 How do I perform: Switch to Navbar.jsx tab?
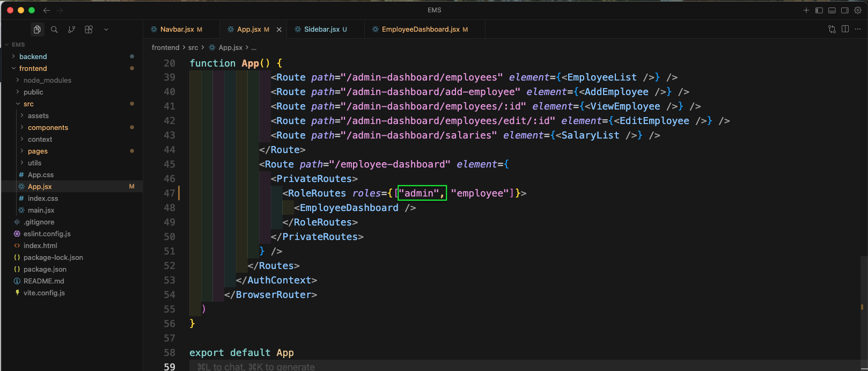click(181, 30)
